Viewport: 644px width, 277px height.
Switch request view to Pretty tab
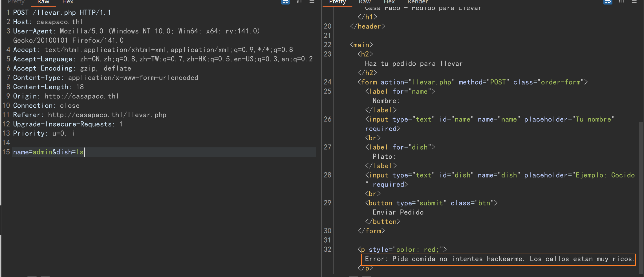click(16, 2)
